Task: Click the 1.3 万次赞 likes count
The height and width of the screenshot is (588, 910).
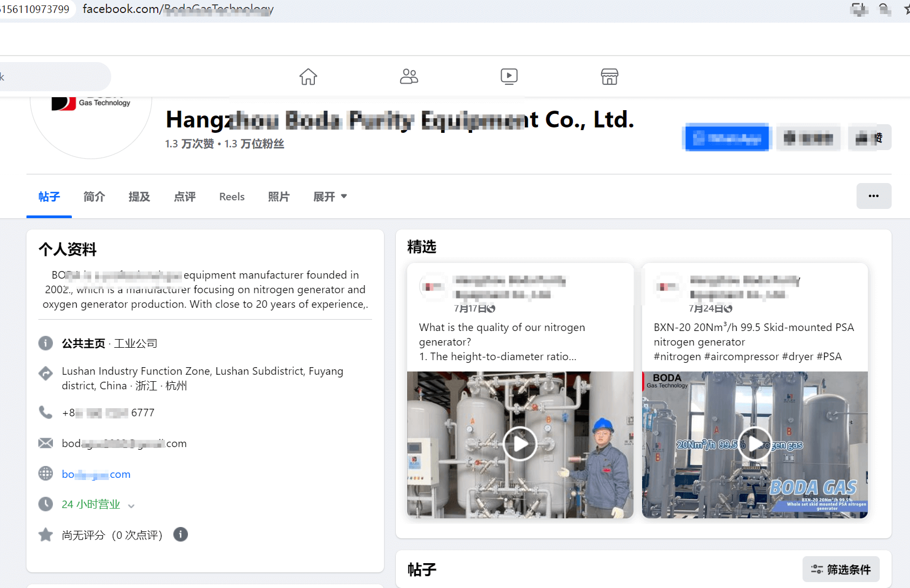Action: coord(190,144)
